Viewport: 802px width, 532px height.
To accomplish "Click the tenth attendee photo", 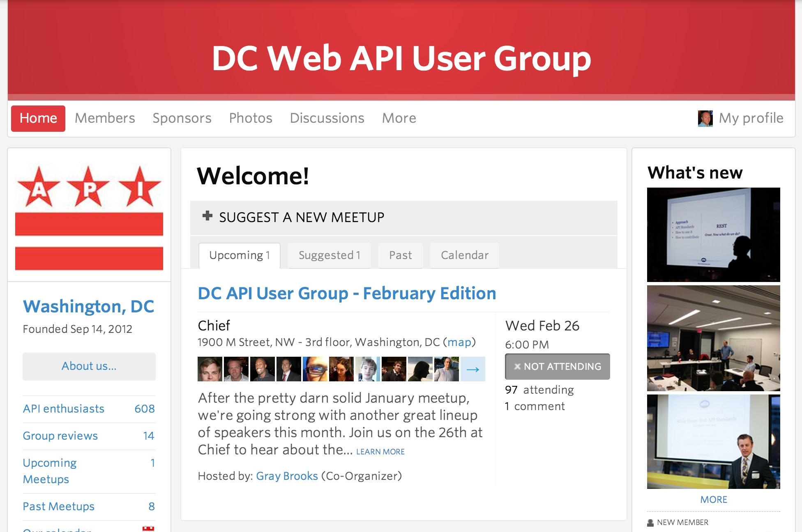I will pos(447,369).
